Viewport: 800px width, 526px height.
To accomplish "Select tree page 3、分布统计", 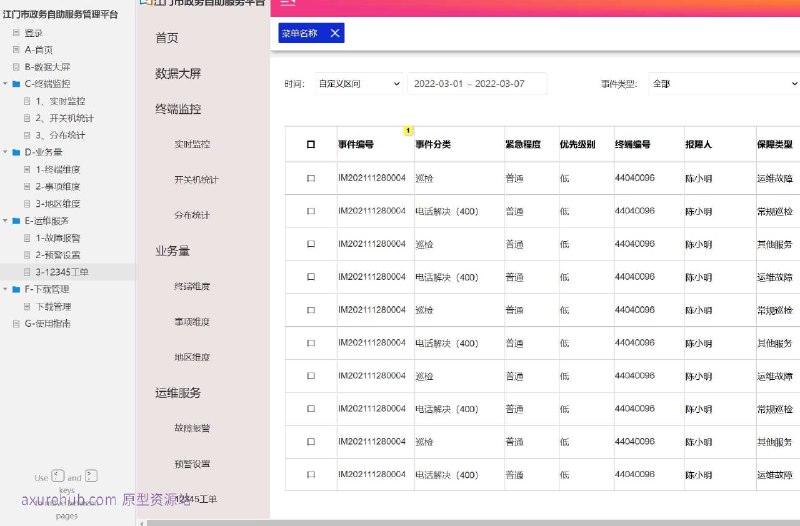I will coord(60,135).
